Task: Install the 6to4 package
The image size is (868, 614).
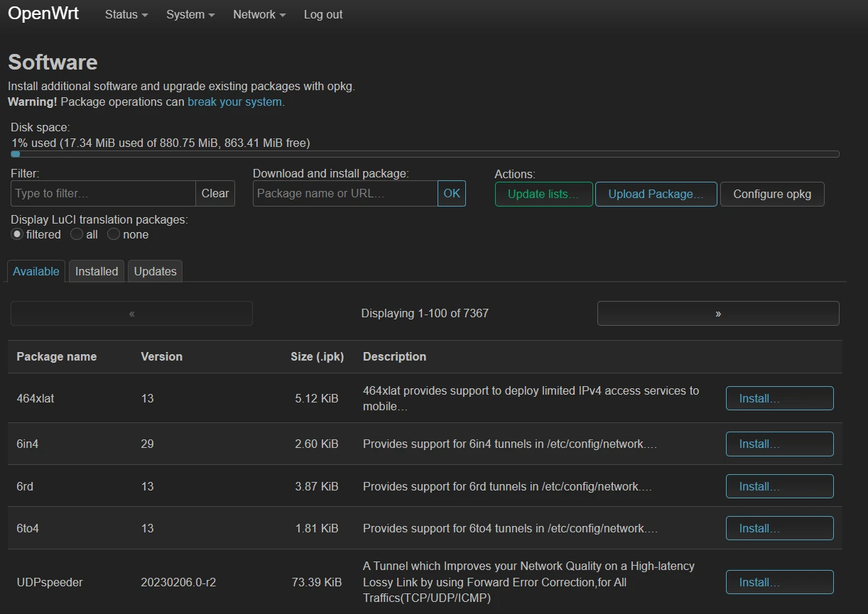Action: click(780, 528)
